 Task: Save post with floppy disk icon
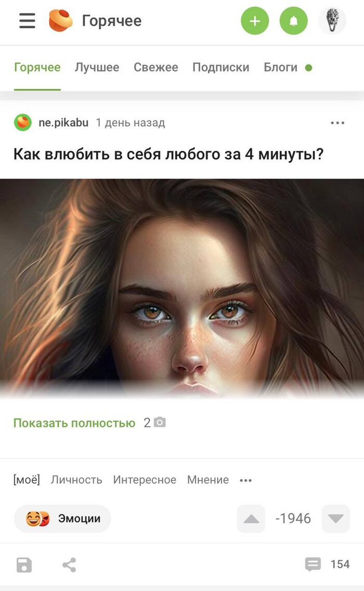pyautogui.click(x=24, y=564)
